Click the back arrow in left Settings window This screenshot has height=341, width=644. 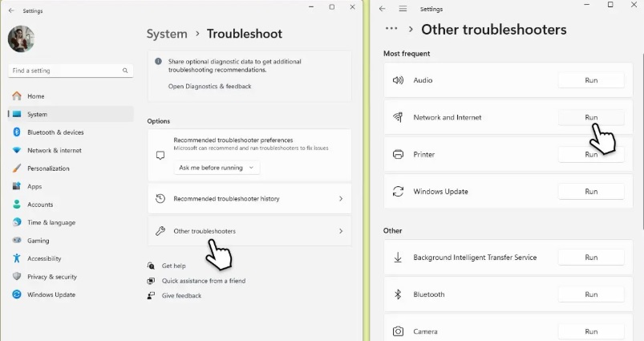[x=10, y=10]
